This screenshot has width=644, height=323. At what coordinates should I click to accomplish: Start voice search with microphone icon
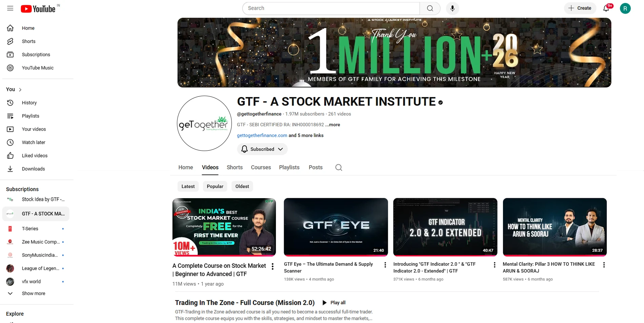click(452, 8)
